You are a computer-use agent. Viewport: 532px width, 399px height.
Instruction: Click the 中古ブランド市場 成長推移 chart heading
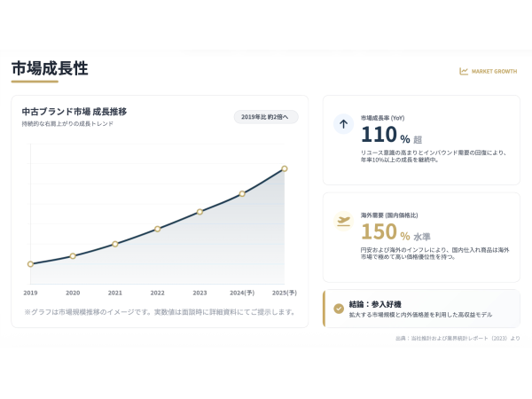pyautogui.click(x=74, y=112)
